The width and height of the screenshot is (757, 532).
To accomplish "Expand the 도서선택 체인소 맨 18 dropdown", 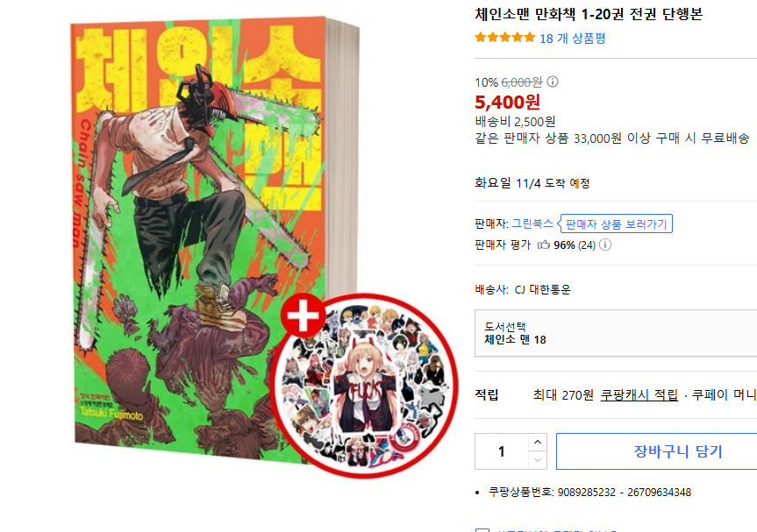I will click(x=616, y=333).
